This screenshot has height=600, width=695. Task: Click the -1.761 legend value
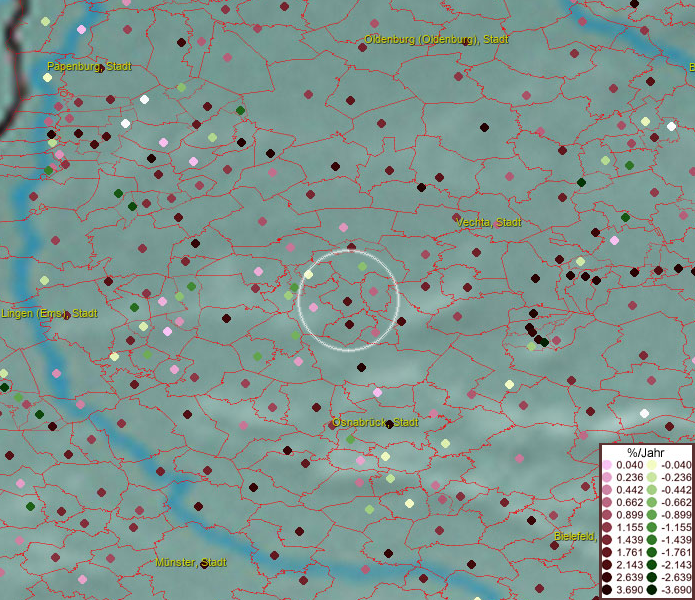676,552
